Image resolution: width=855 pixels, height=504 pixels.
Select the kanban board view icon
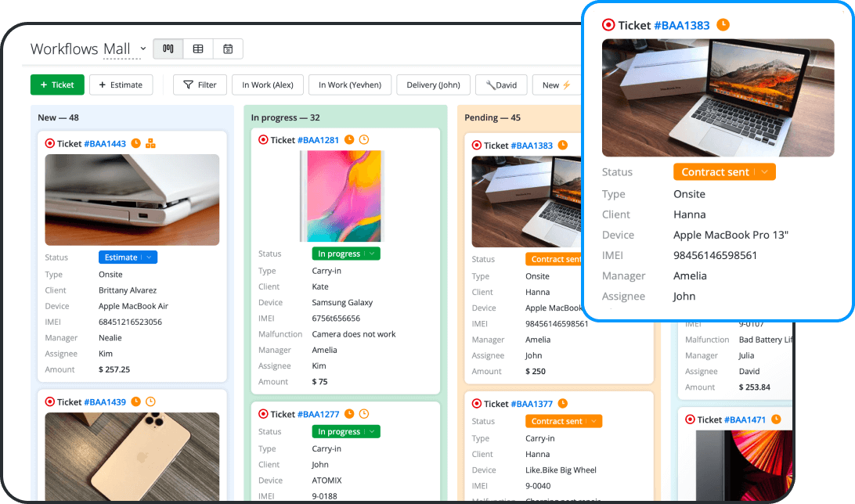[x=168, y=48]
